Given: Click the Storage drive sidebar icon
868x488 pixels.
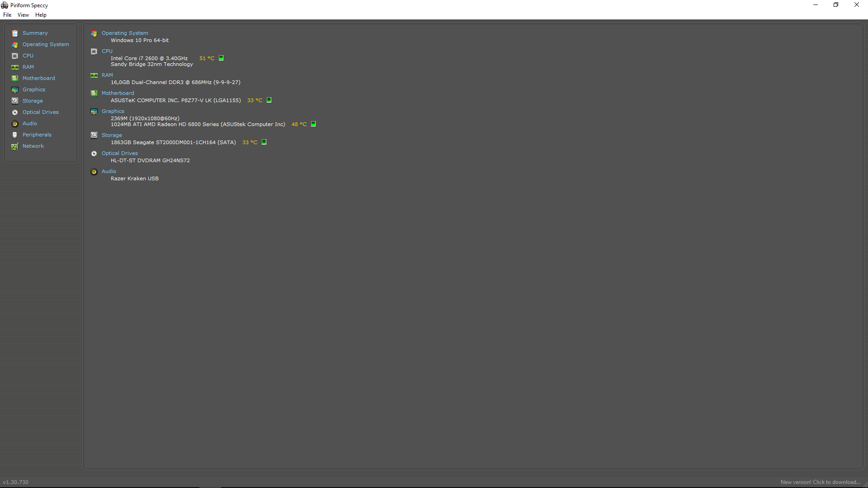Looking at the screenshot, I should [x=15, y=101].
